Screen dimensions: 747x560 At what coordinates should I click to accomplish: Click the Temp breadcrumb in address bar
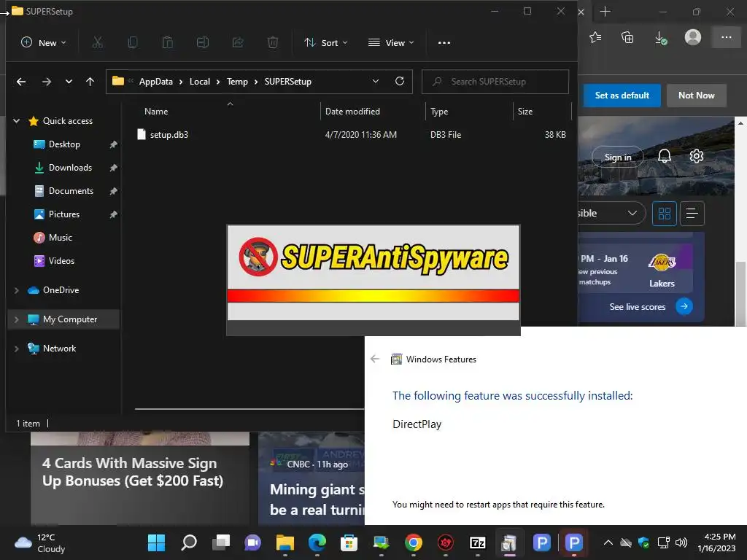coord(237,82)
